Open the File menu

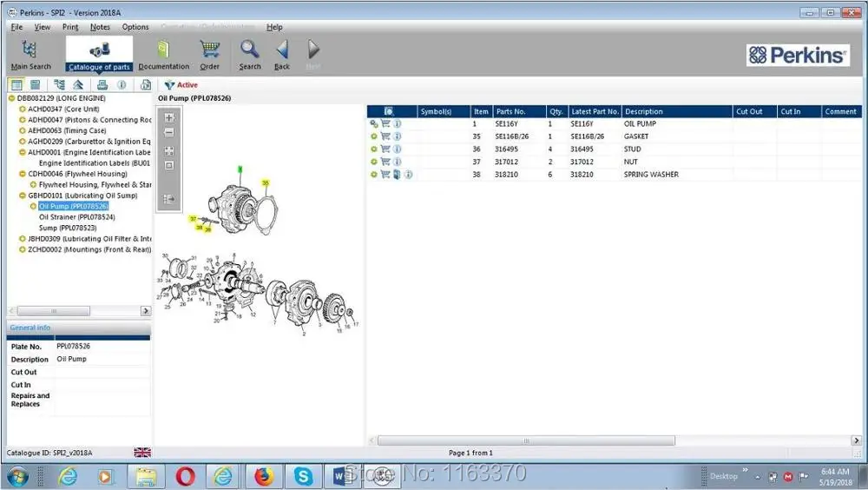pyautogui.click(x=16, y=27)
